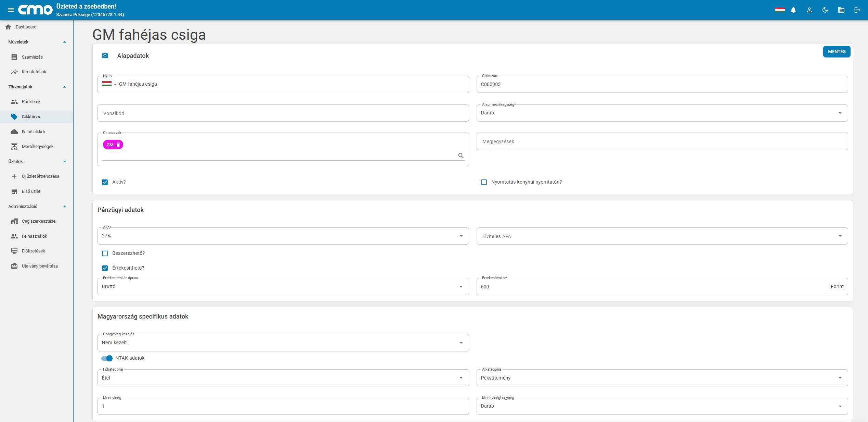Click the Értékesítési ár field showing 600
This screenshot has height=422, width=868.
click(662, 286)
